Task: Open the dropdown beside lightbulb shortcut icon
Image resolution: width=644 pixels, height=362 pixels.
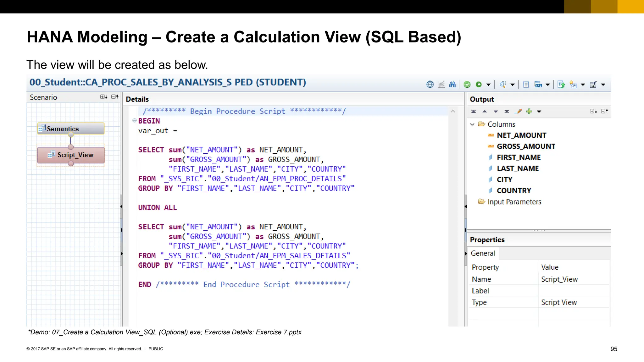Action: [583, 85]
